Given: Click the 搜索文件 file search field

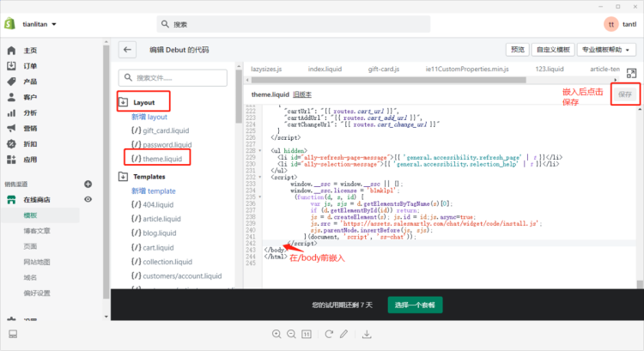Looking at the screenshot, I should click(x=176, y=77).
